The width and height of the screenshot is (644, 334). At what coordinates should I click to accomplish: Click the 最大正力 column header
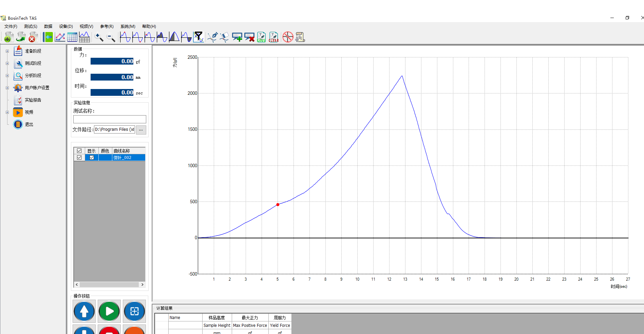250,318
